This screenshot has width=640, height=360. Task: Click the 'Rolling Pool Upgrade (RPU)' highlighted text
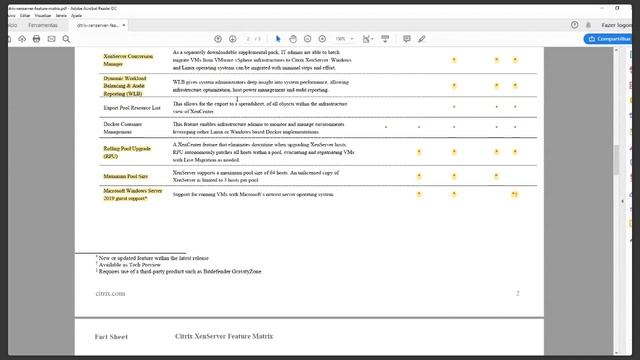point(127,152)
